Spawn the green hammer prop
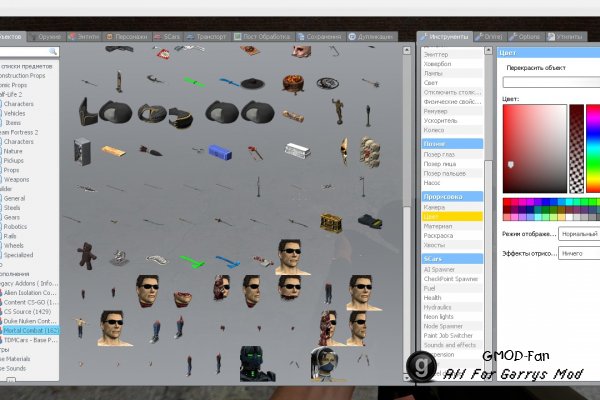The height and width of the screenshot is (400, 600). click(193, 262)
